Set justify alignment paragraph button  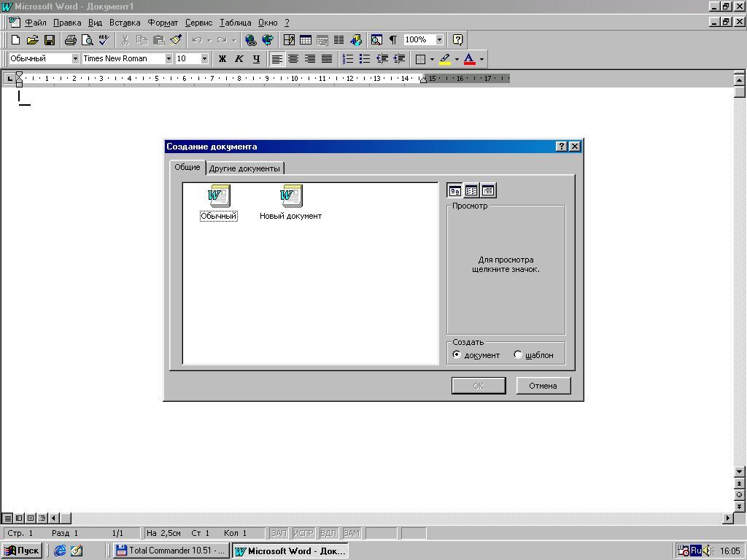pyautogui.click(x=327, y=58)
